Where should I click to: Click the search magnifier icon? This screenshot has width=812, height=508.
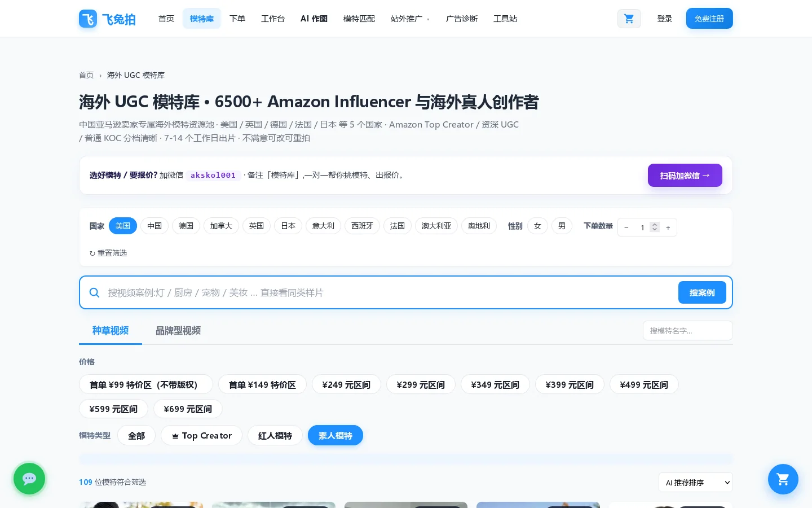[95, 292]
